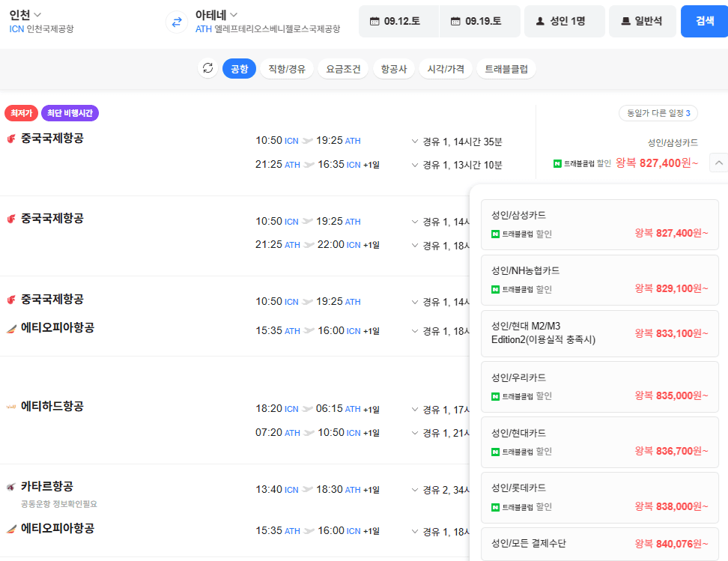Click the person icon beside 성인 1명
The height and width of the screenshot is (561, 728).
click(540, 22)
